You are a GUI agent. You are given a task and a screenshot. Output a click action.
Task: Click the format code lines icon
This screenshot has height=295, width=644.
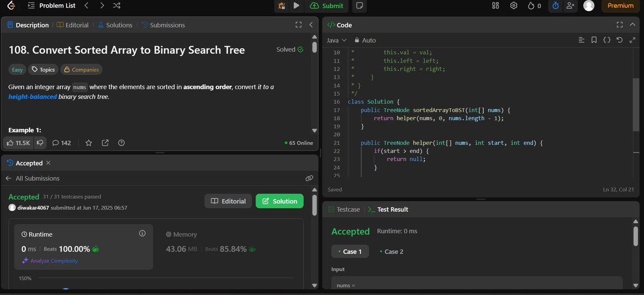[x=581, y=40]
